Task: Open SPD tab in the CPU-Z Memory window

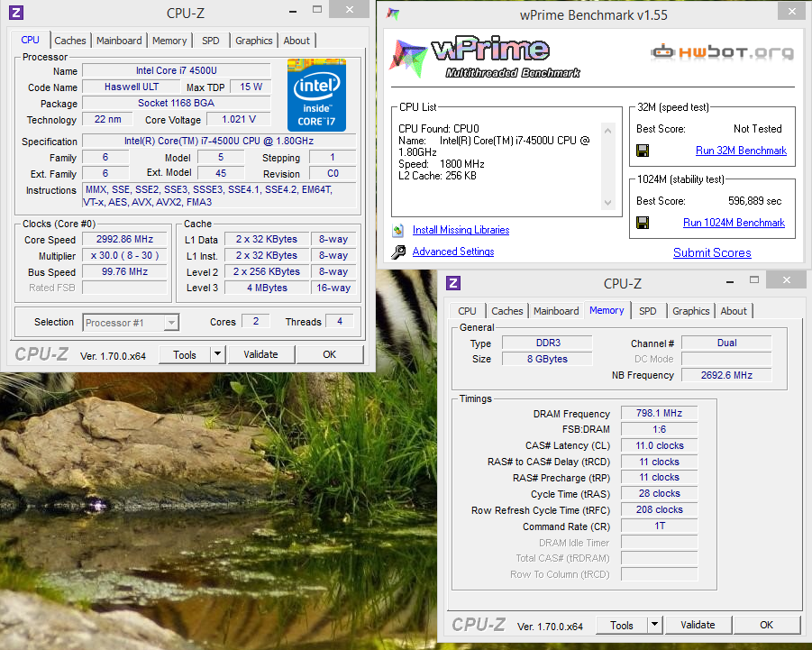Action: 647,311
